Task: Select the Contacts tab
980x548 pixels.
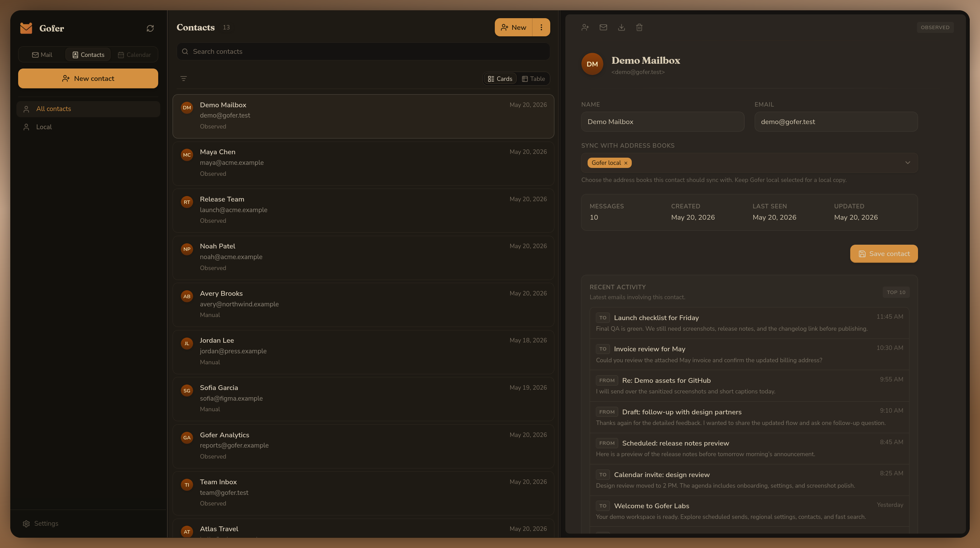Action: coord(88,54)
